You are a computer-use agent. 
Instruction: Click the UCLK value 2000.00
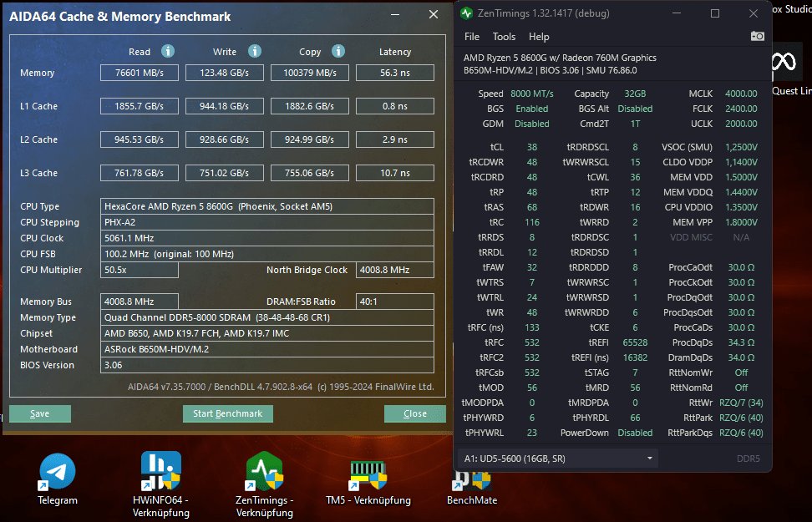(741, 124)
